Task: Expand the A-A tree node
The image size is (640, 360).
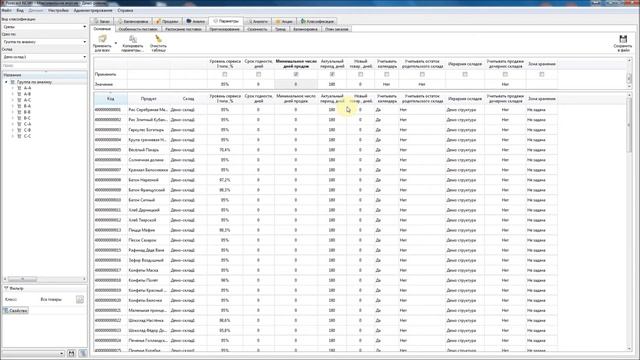Action: [13, 88]
